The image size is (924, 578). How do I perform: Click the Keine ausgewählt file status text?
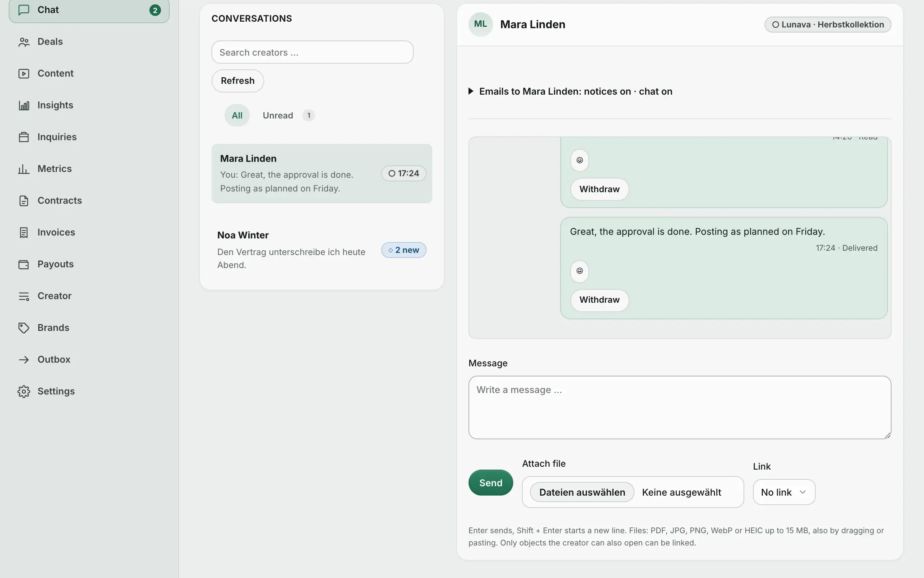[681, 492]
